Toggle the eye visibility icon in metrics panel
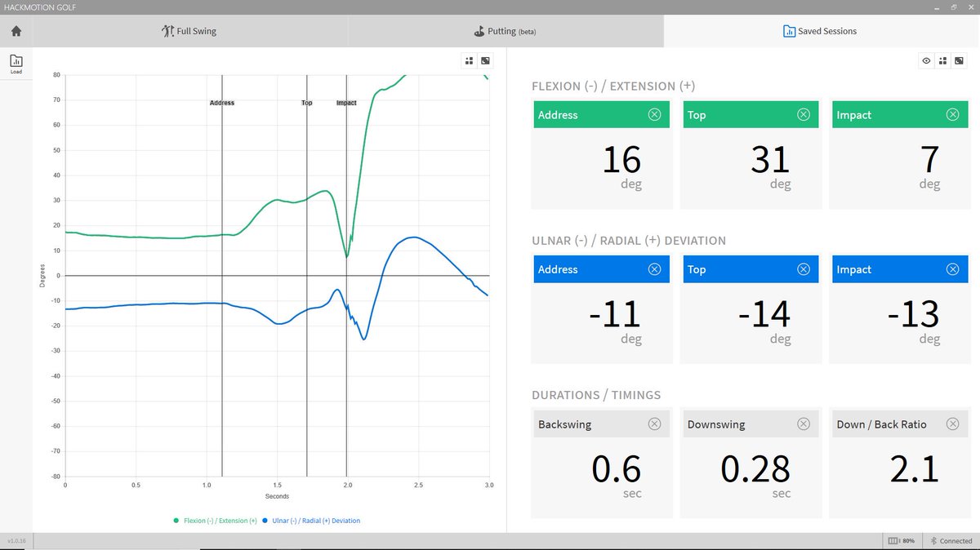This screenshot has height=550, width=980. pyautogui.click(x=927, y=60)
